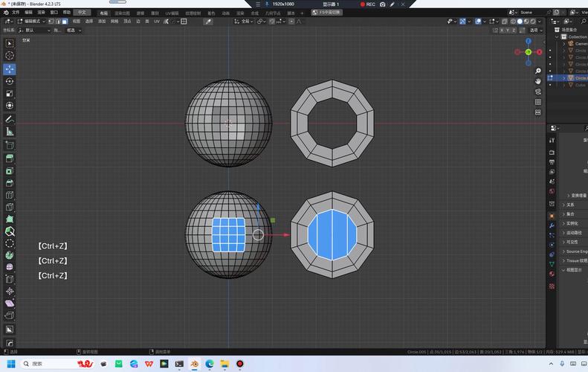Viewport: 588px width, 372px height.
Task: Open Blender app from Windows taskbar
Action: [x=194, y=364]
